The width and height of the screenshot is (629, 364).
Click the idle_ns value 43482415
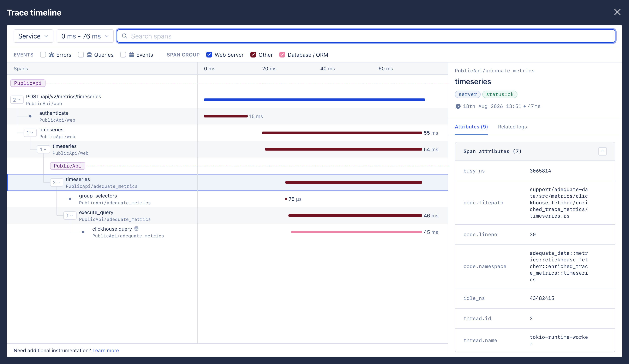click(542, 298)
